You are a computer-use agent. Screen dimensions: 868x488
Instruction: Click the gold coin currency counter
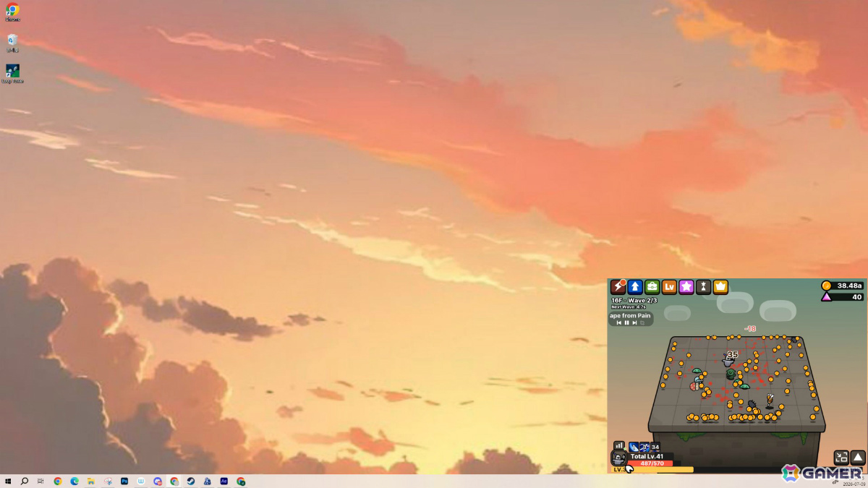(x=843, y=286)
